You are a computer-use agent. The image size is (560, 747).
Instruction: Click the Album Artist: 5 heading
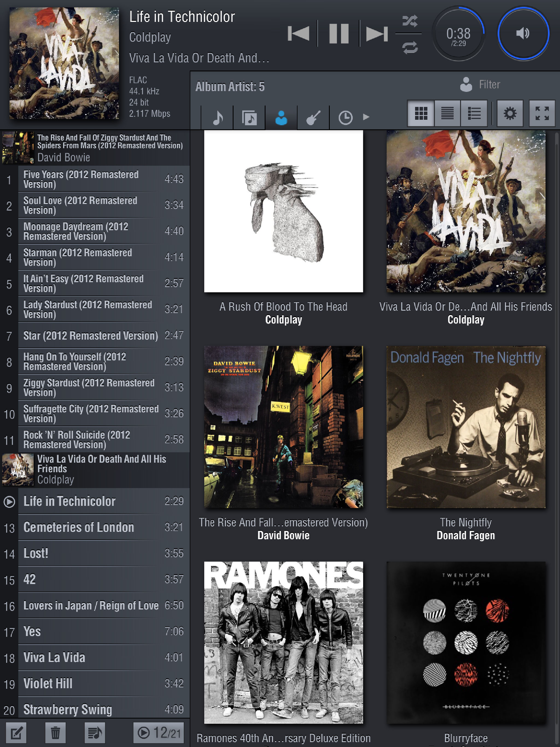(x=230, y=87)
